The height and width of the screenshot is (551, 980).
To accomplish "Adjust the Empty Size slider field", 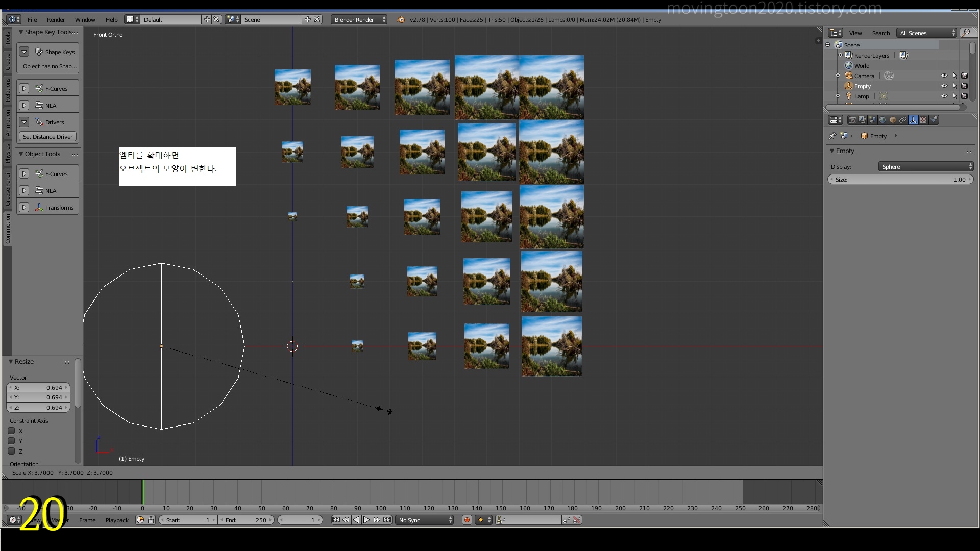I will (900, 179).
